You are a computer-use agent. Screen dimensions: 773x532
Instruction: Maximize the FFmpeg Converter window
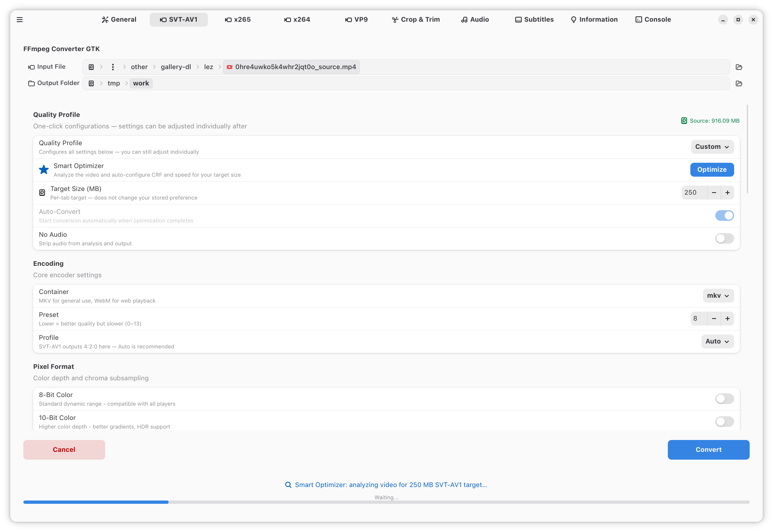(738, 20)
